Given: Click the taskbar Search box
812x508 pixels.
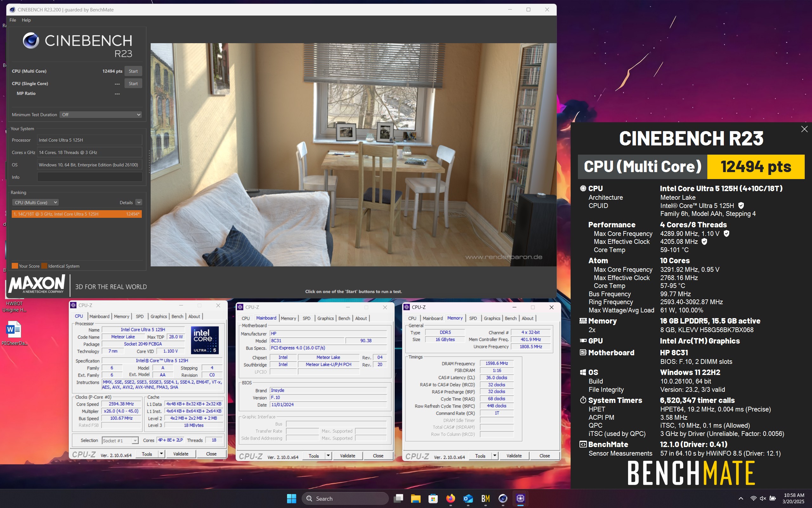Looking at the screenshot, I should point(345,498).
